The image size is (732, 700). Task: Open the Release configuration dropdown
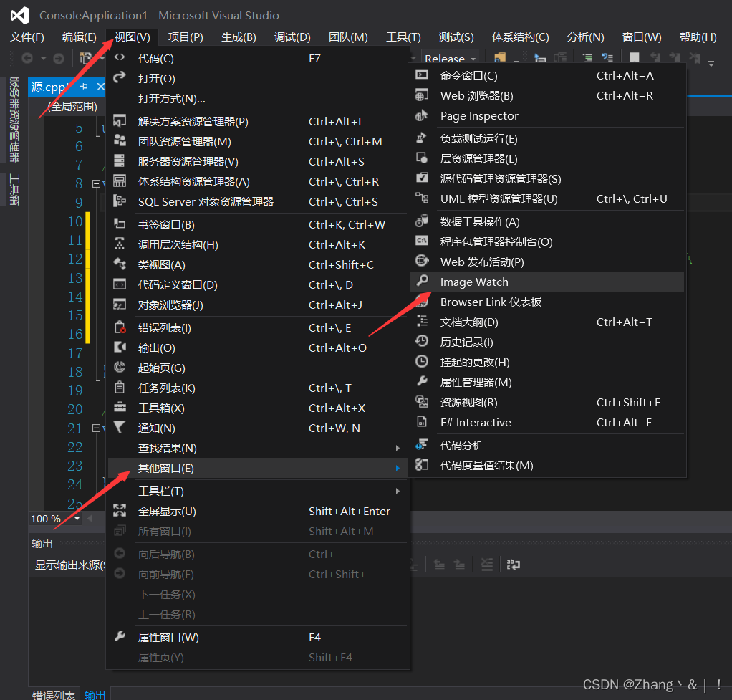click(450, 58)
